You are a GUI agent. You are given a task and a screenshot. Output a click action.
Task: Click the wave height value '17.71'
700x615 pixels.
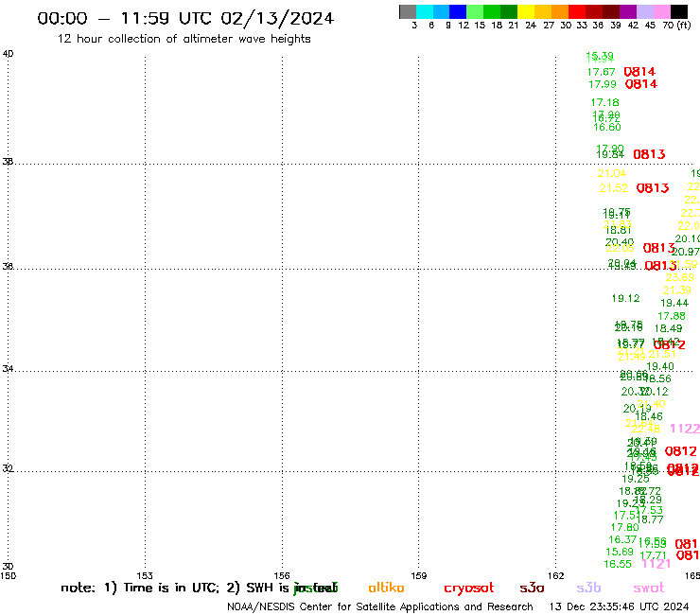[x=653, y=555]
